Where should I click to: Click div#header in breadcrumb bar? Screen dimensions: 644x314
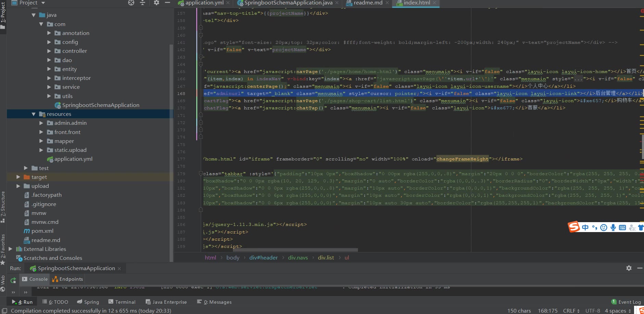pyautogui.click(x=263, y=257)
